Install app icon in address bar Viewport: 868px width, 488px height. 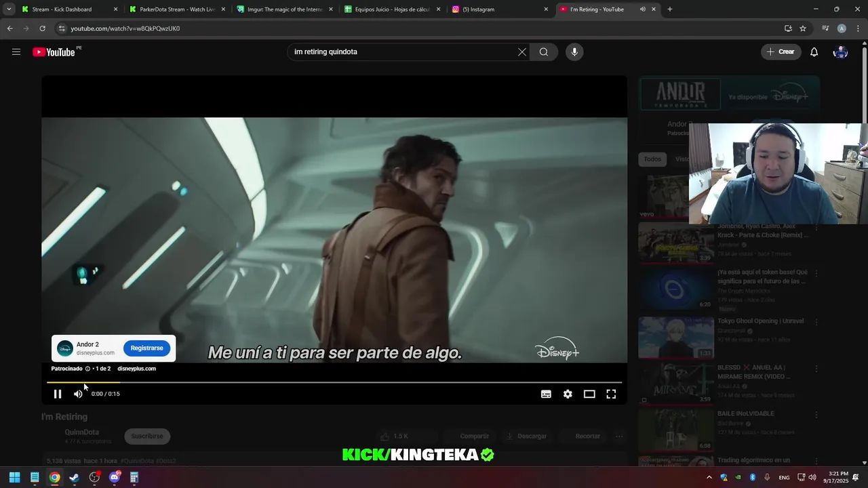[788, 28]
